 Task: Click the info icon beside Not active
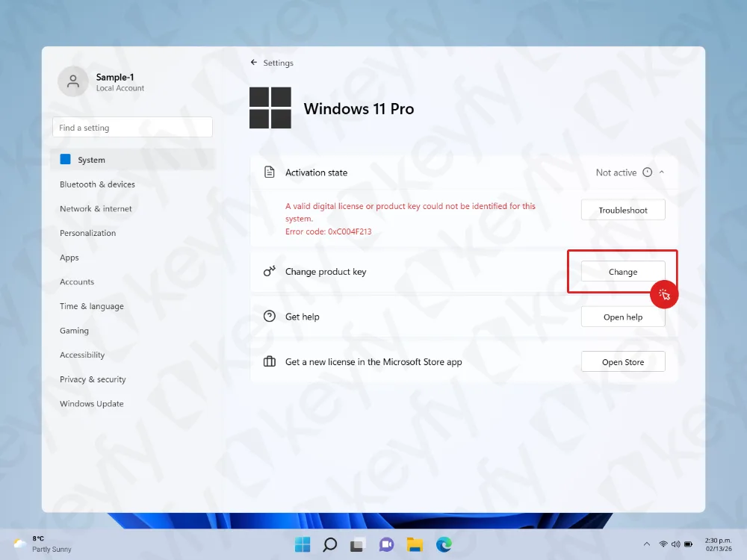click(647, 172)
